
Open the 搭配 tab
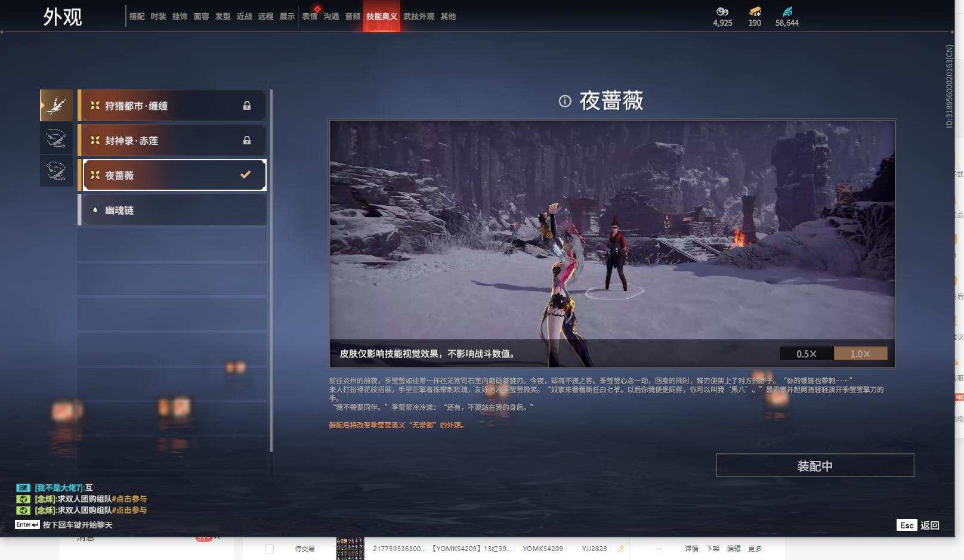click(137, 16)
